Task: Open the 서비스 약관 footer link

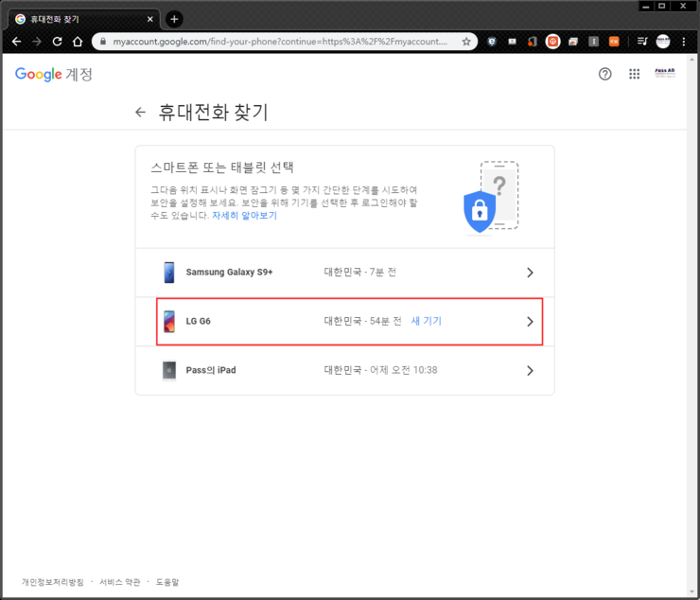Action: point(119,582)
